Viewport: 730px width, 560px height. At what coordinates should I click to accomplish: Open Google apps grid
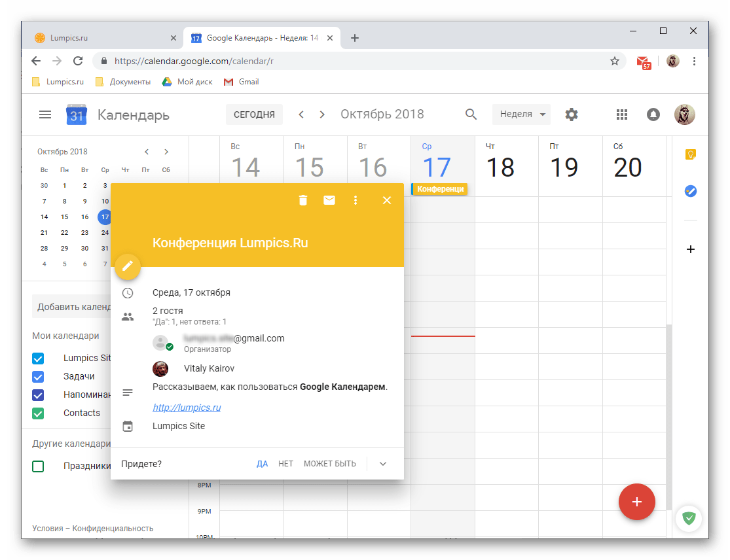(x=621, y=114)
